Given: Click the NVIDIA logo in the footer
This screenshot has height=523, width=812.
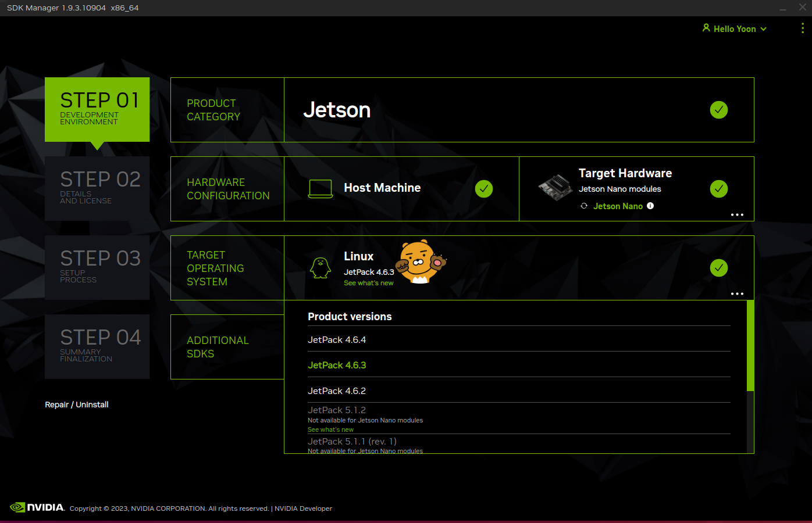Looking at the screenshot, I should [x=37, y=507].
